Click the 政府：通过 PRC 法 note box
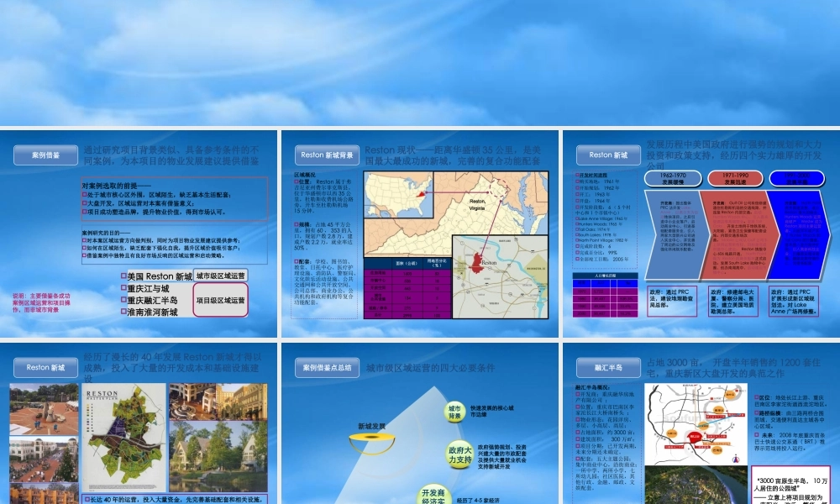This screenshot has height=504, width=840. tap(672, 301)
